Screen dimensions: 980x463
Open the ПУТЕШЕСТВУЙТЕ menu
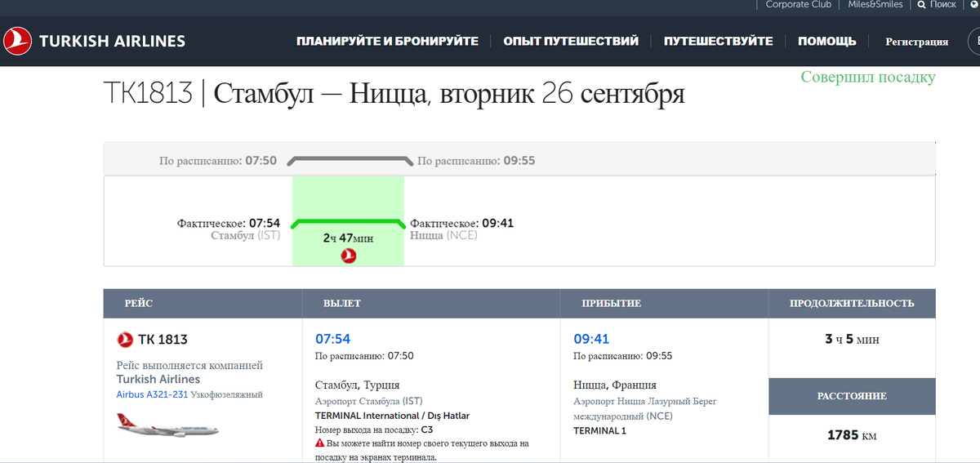click(719, 41)
